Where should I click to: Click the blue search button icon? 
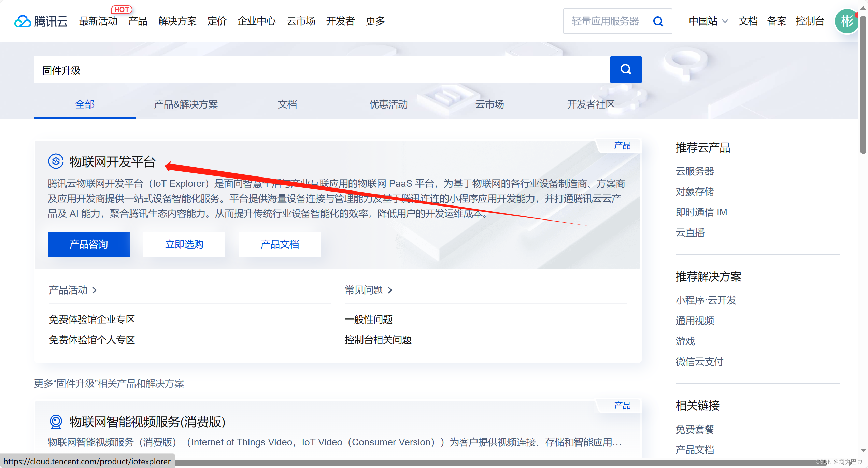(625, 70)
